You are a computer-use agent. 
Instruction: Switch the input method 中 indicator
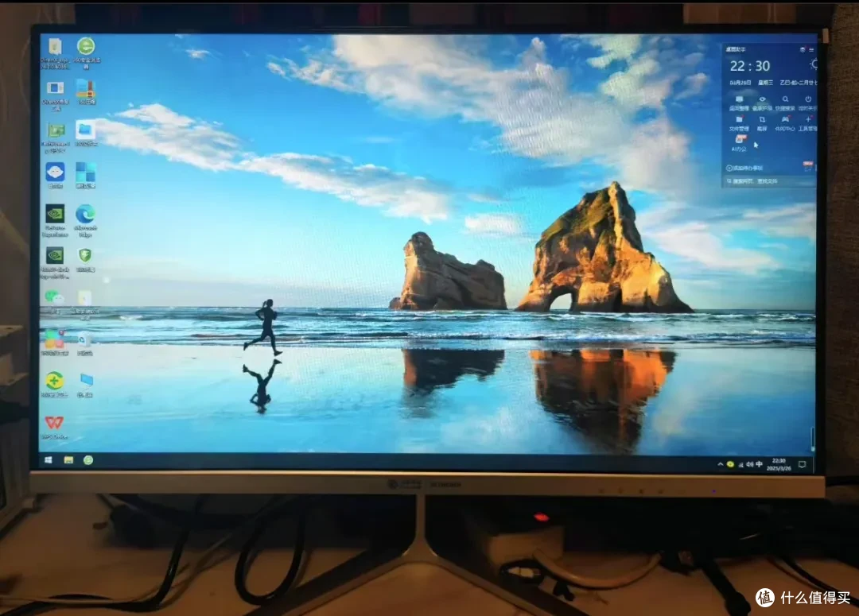[x=759, y=464]
